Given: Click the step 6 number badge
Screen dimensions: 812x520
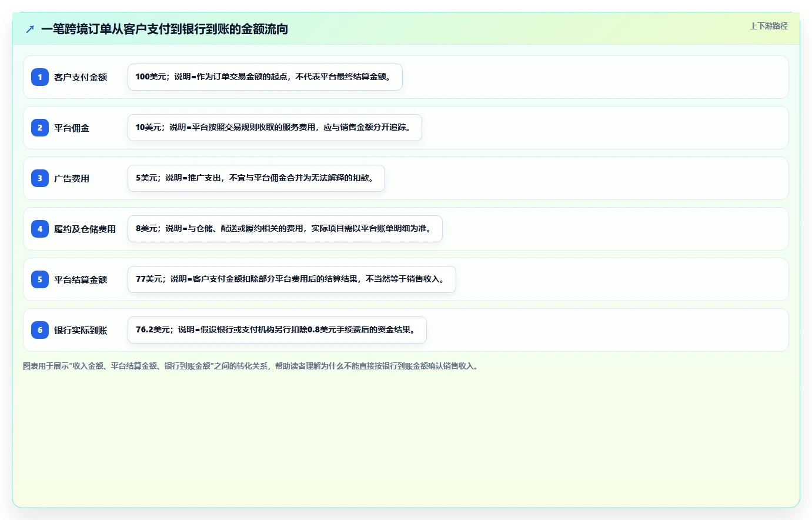Looking at the screenshot, I should [x=40, y=330].
